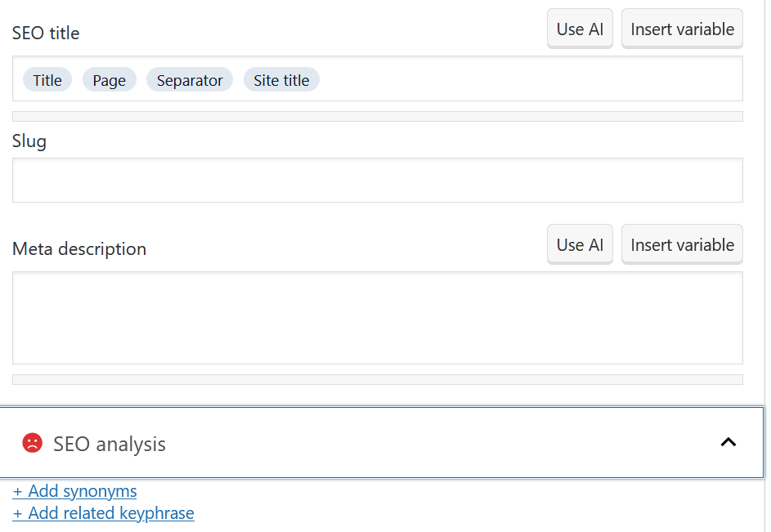
Task: Open the Add synonyms link
Action: (74, 491)
